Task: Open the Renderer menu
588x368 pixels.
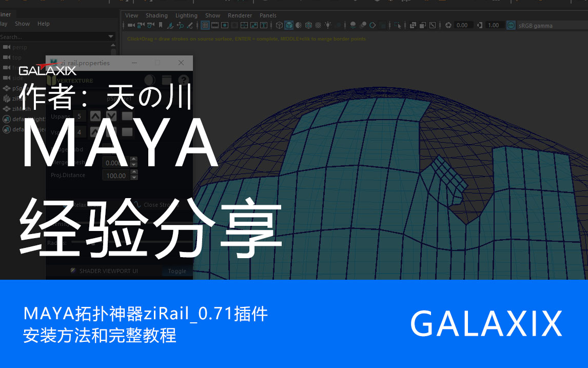Action: click(240, 15)
